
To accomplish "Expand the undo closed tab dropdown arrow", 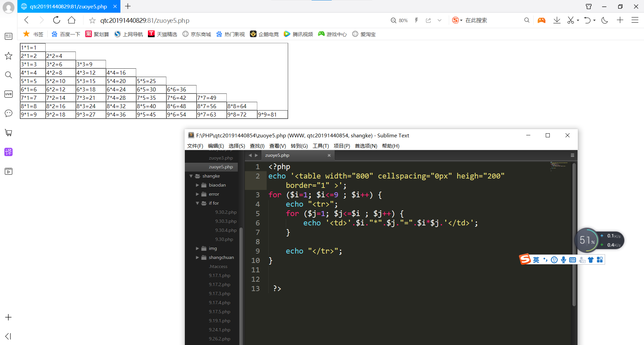I will pos(594,20).
